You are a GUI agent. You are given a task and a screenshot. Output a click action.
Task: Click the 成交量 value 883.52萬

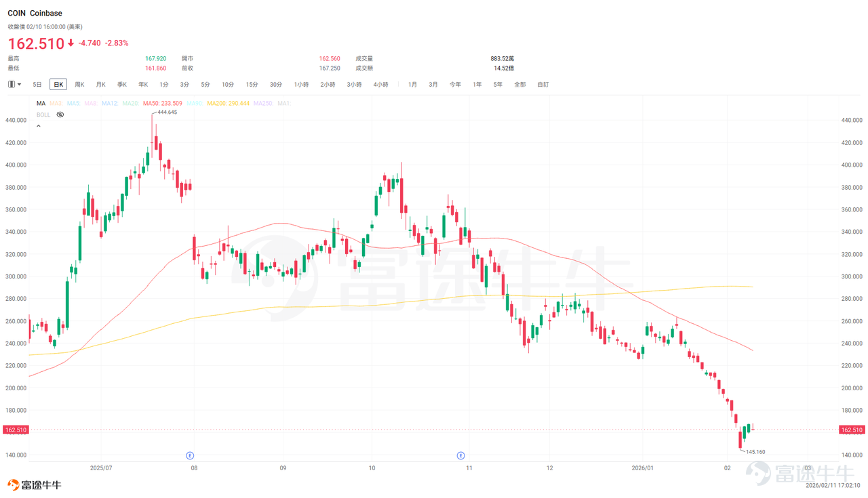pyautogui.click(x=502, y=59)
